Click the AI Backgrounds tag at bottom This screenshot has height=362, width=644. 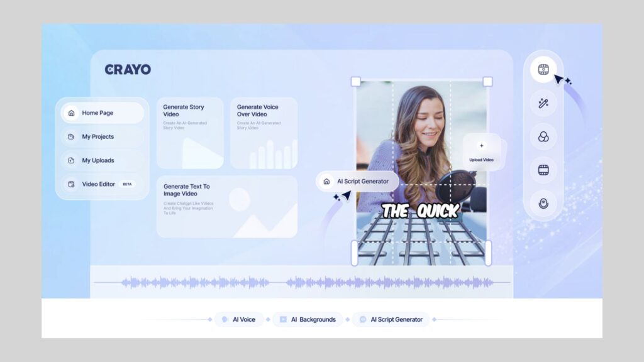pos(308,319)
